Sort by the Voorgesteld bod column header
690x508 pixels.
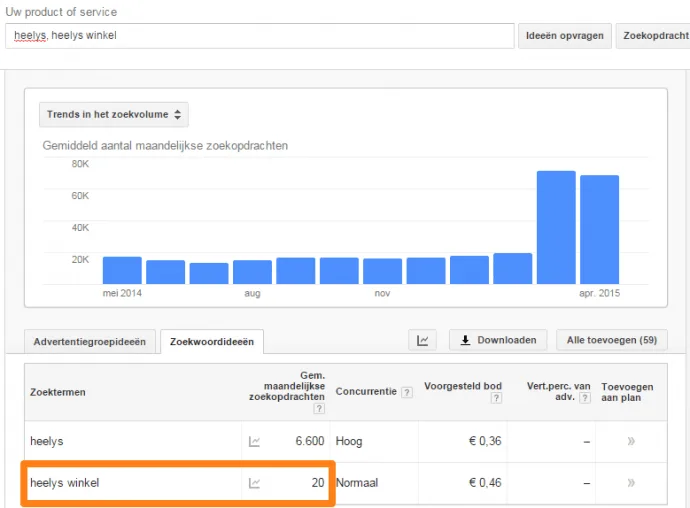pos(463,386)
